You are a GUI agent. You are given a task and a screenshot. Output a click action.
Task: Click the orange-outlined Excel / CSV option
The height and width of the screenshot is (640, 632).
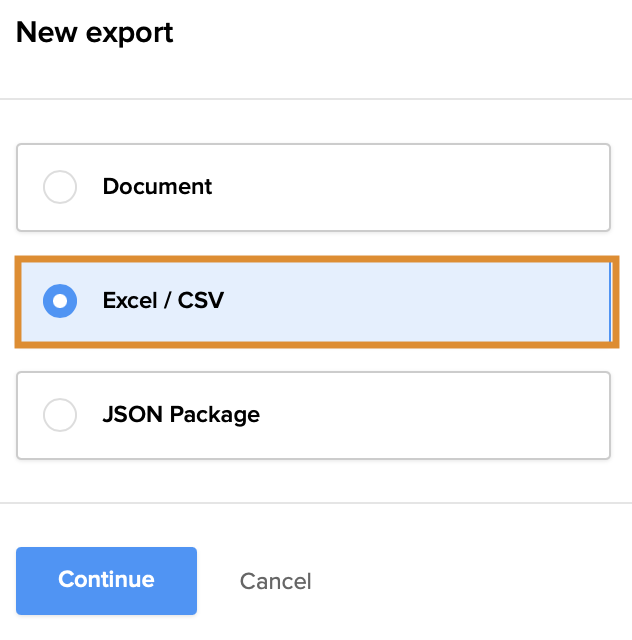[315, 300]
